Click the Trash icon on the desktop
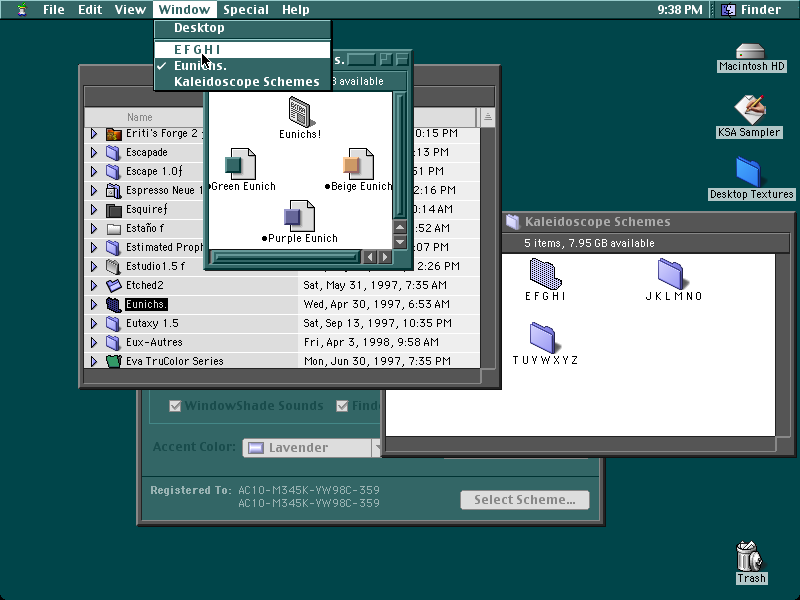Viewport: 800px width, 600px height. click(x=749, y=556)
